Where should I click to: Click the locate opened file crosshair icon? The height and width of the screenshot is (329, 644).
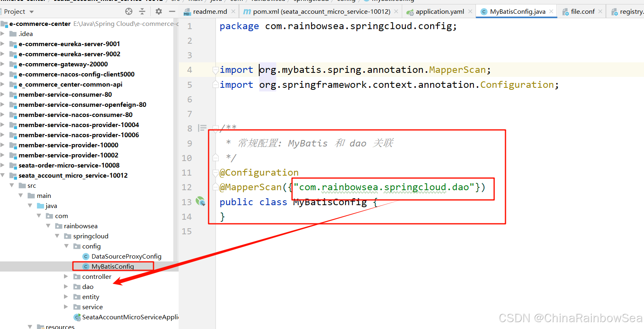pyautogui.click(x=129, y=11)
